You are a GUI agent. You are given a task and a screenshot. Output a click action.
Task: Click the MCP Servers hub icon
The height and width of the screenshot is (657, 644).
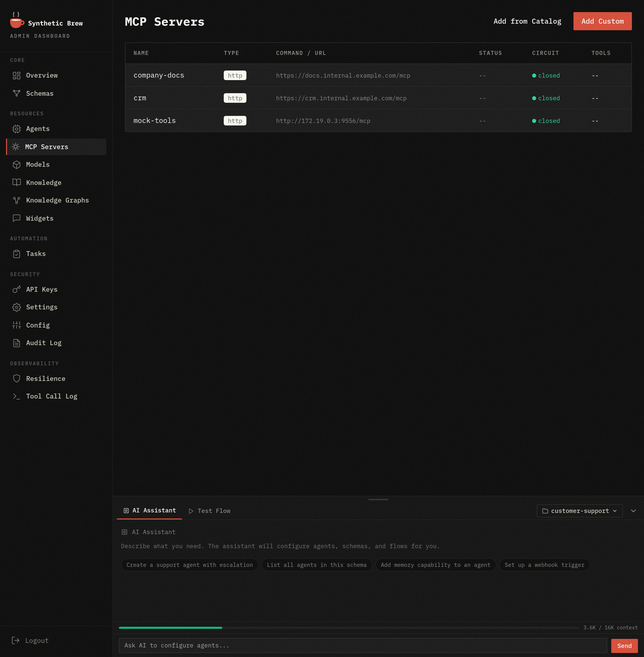click(x=15, y=147)
